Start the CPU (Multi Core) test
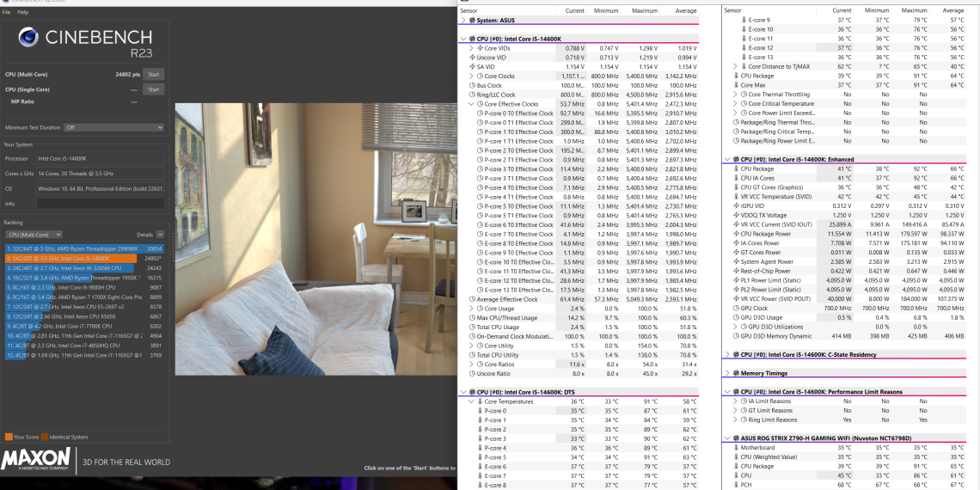 pyautogui.click(x=153, y=75)
